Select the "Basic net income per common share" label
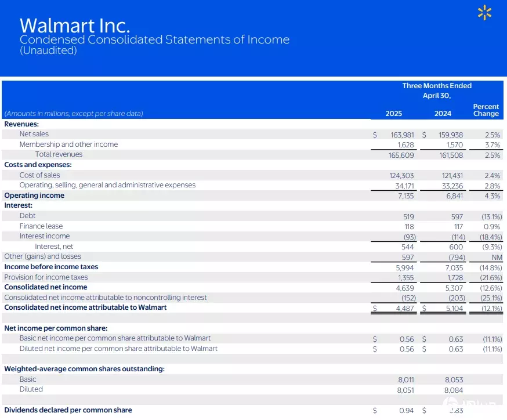The width and height of the screenshot is (507, 420). point(115,338)
